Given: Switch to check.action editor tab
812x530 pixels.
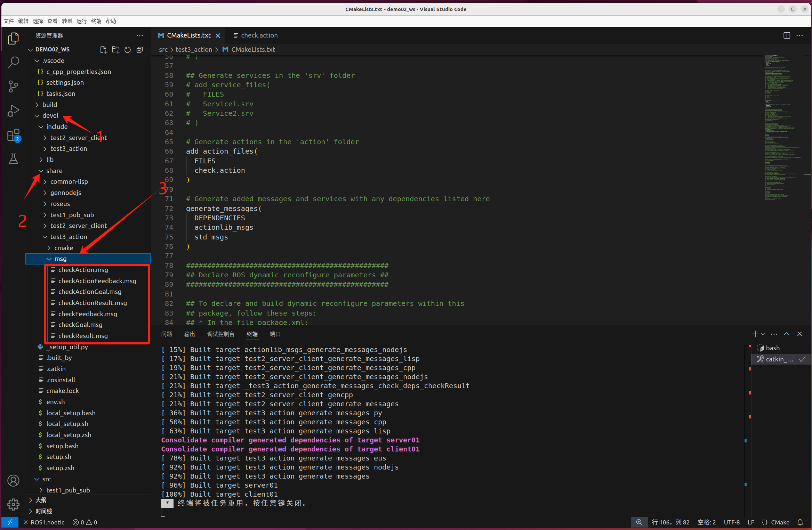Looking at the screenshot, I should pyautogui.click(x=259, y=35).
